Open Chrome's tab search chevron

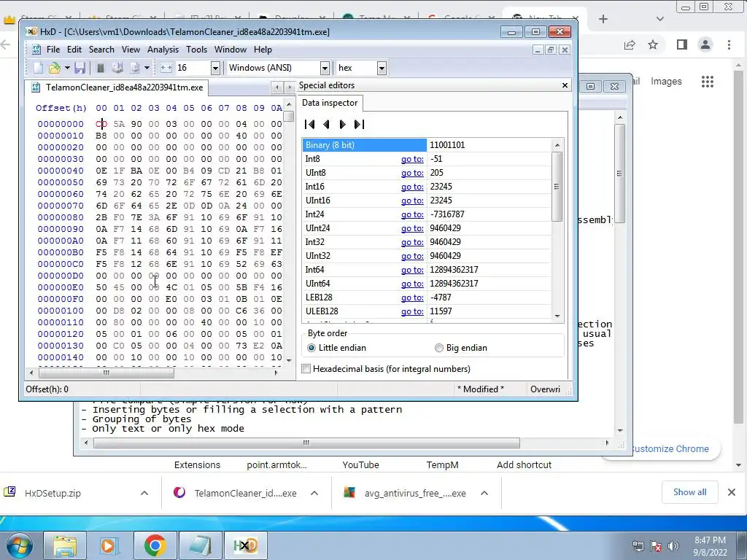coord(659,19)
